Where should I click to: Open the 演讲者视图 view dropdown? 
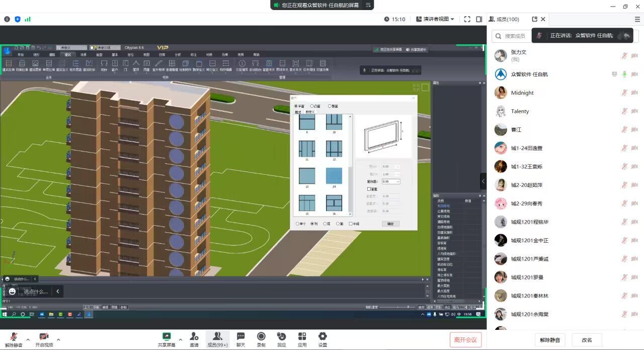pos(436,19)
